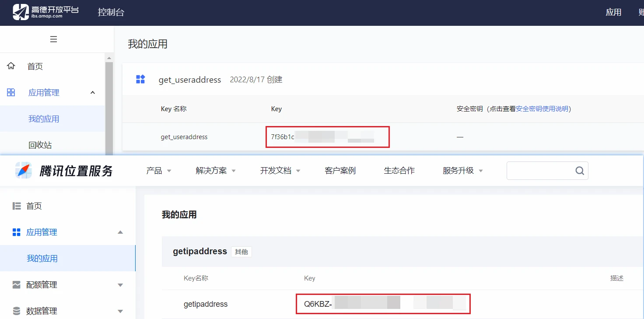This screenshot has height=319, width=644.
Task: Open 回收站 in the Amap sidebar
Action: tap(40, 145)
